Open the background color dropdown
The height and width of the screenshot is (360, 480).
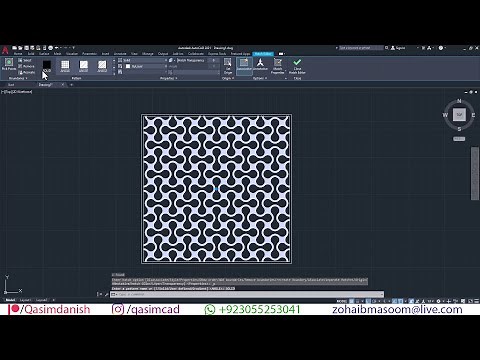point(142,72)
